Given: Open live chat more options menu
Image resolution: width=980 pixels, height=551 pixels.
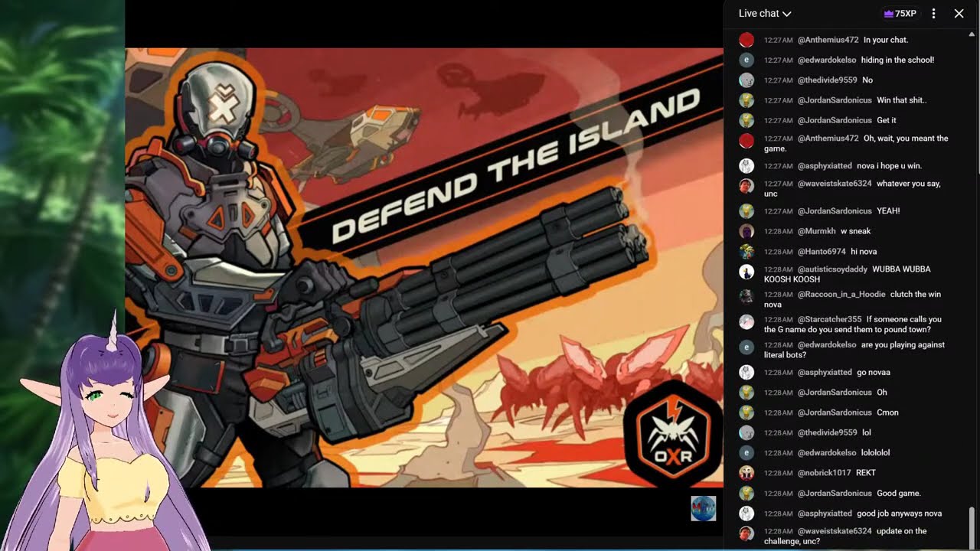Looking at the screenshot, I should pos(933,13).
